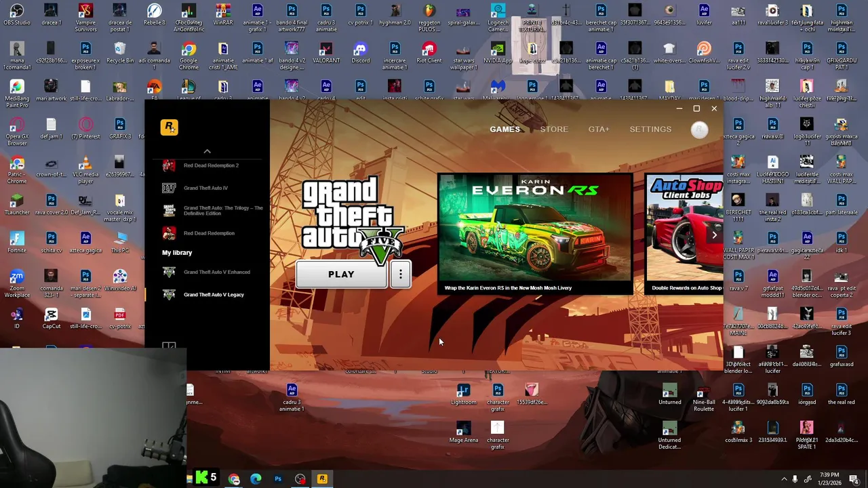Open Fortnite desktop shortcut
The height and width of the screenshot is (488, 868).
click(17, 243)
